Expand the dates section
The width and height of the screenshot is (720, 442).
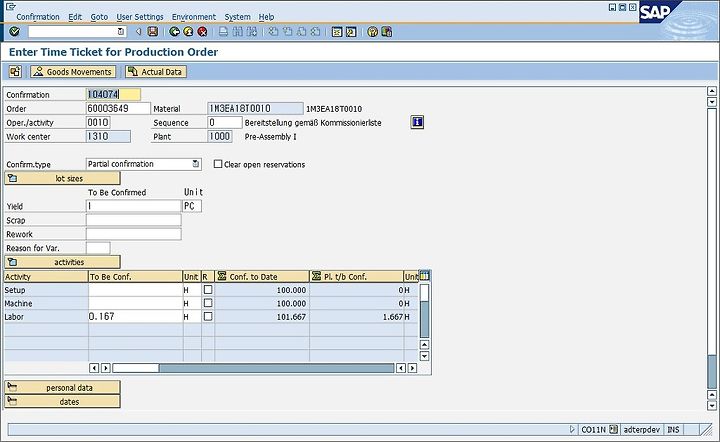tap(62, 401)
